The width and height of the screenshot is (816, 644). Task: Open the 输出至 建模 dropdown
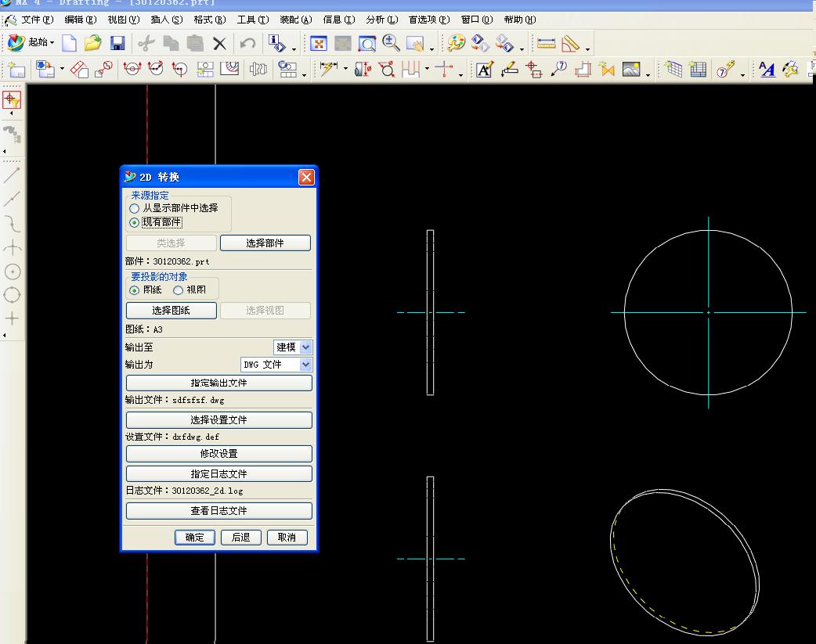pos(305,347)
